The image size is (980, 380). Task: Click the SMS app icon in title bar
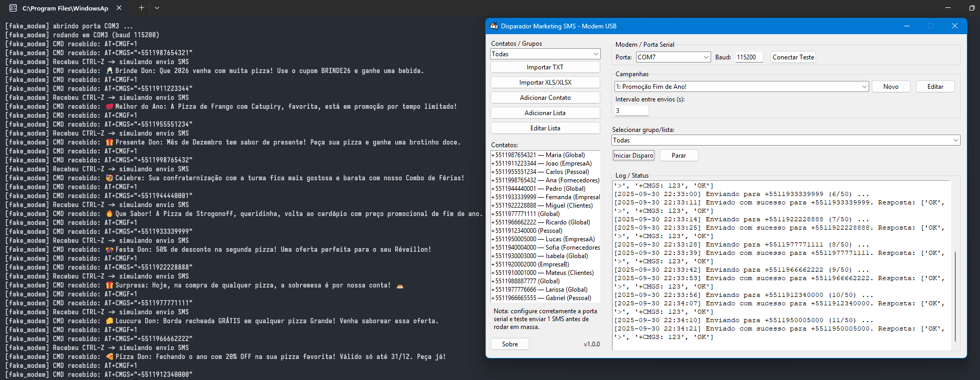tap(494, 26)
